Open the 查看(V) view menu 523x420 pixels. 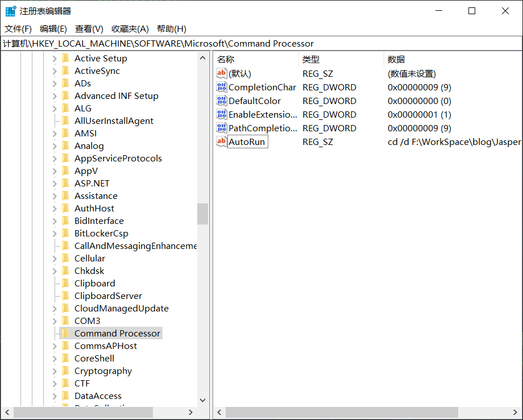point(89,28)
